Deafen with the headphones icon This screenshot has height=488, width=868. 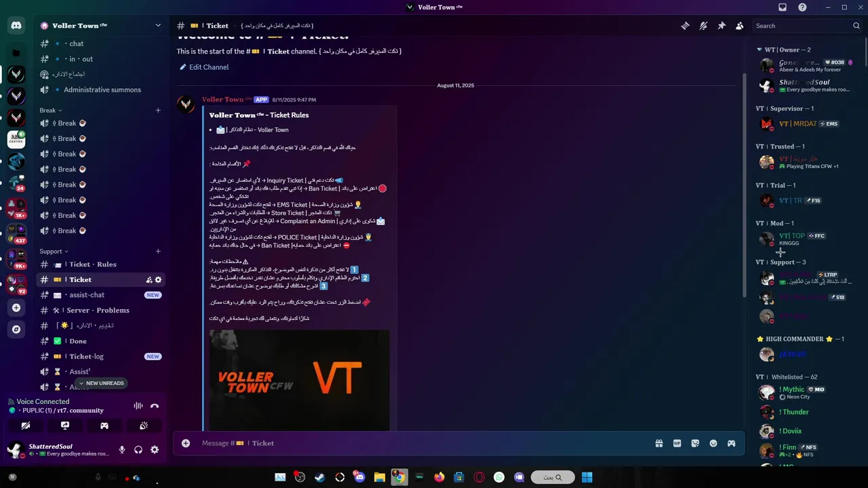pos(138,449)
